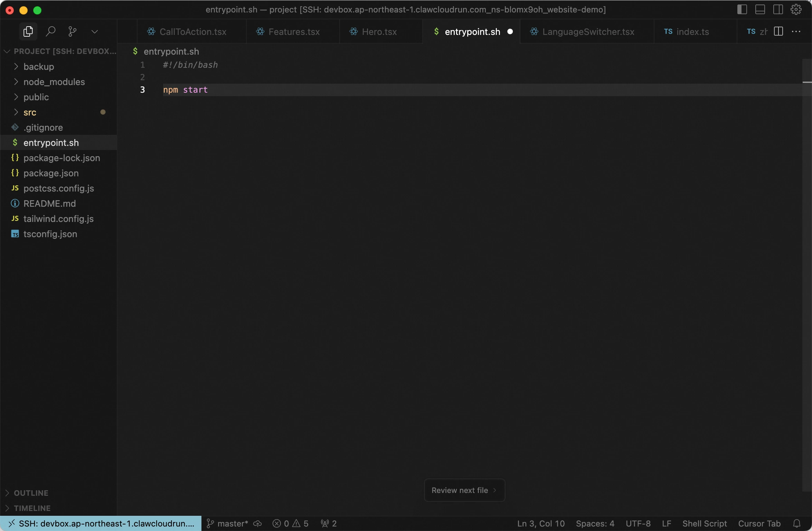
Task: Click .gitignore file diamond icon
Action: (15, 127)
